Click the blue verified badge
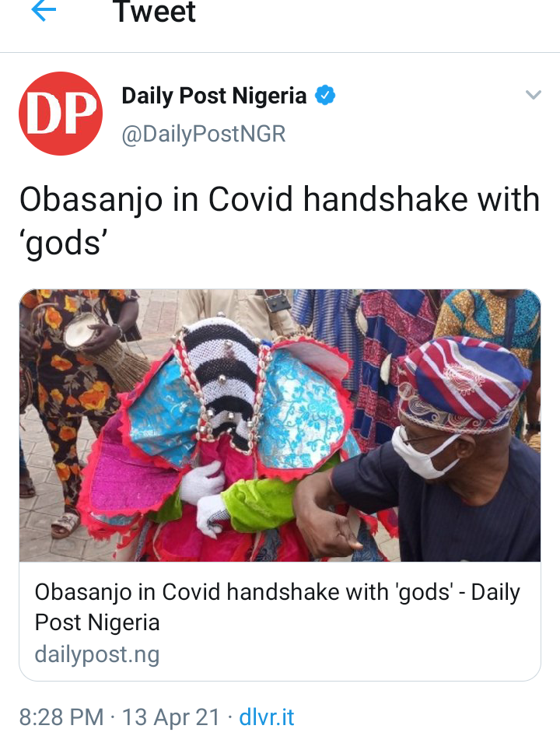Image resolution: width=560 pixels, height=750 pixels. [x=325, y=95]
